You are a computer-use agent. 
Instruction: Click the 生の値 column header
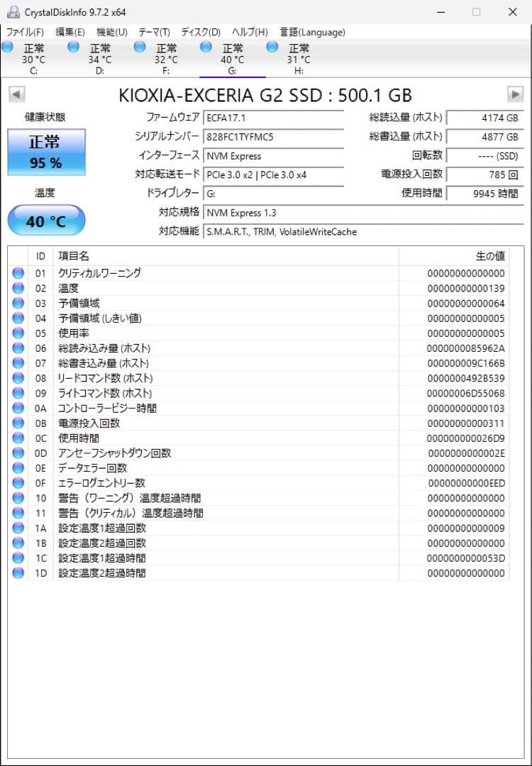[454, 257]
